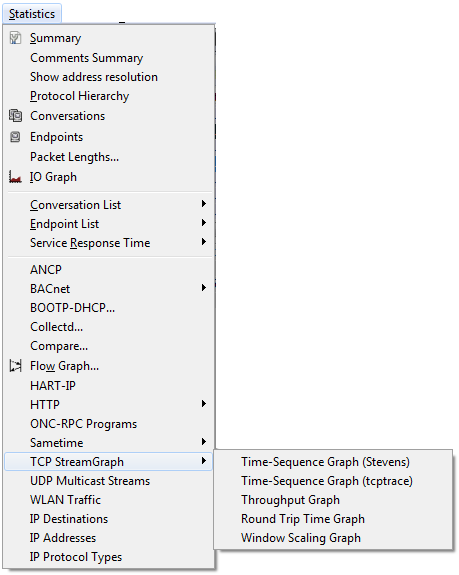Image resolution: width=459 pixels, height=575 pixels.
Task: Expand the BACnet submenu arrow
Action: tap(204, 288)
